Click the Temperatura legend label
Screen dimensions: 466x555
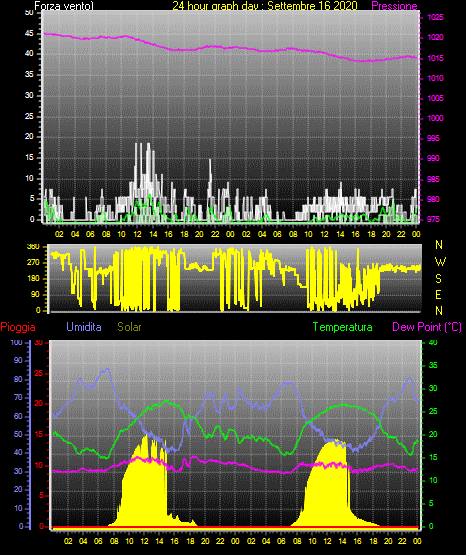(343, 327)
